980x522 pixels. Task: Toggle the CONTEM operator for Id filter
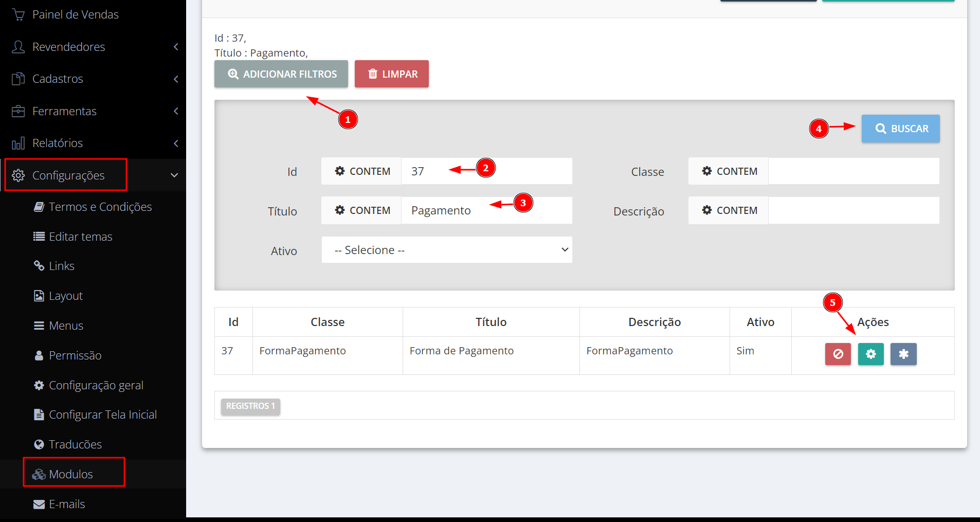(362, 171)
